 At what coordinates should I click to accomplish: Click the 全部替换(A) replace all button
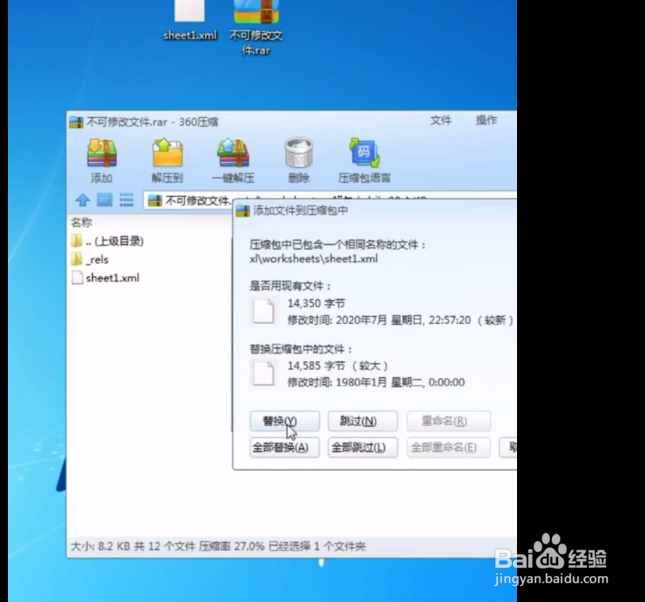click(284, 447)
